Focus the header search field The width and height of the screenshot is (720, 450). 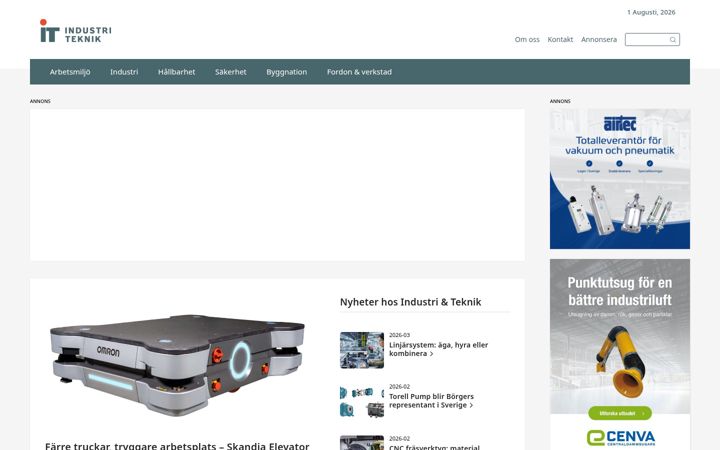click(x=652, y=39)
